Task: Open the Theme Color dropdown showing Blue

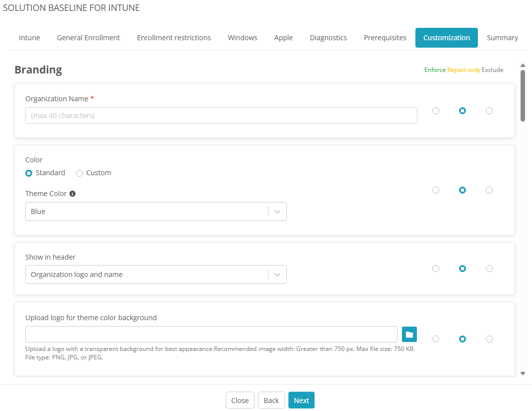Action: click(156, 211)
